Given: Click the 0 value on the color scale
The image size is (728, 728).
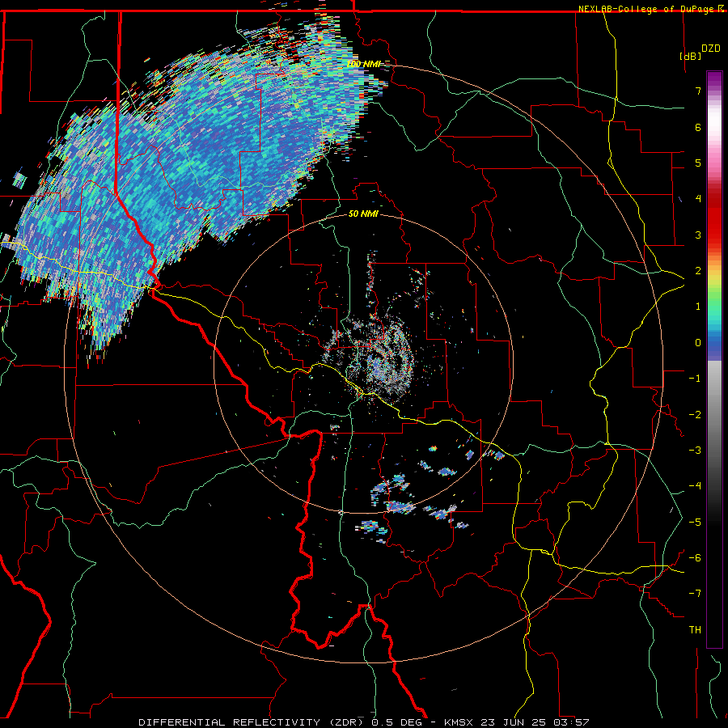Looking at the screenshot, I should (x=698, y=343).
